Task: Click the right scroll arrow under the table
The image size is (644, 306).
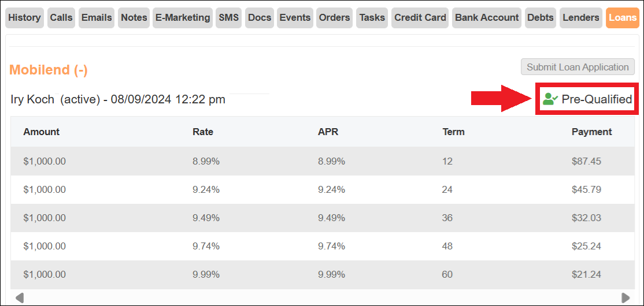Action: tap(626, 297)
